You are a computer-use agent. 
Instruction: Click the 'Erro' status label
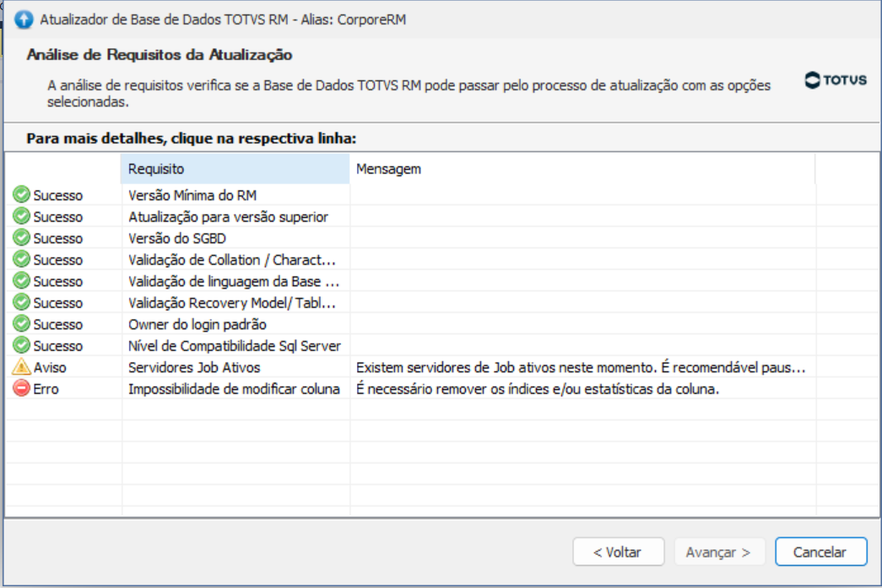(46, 389)
